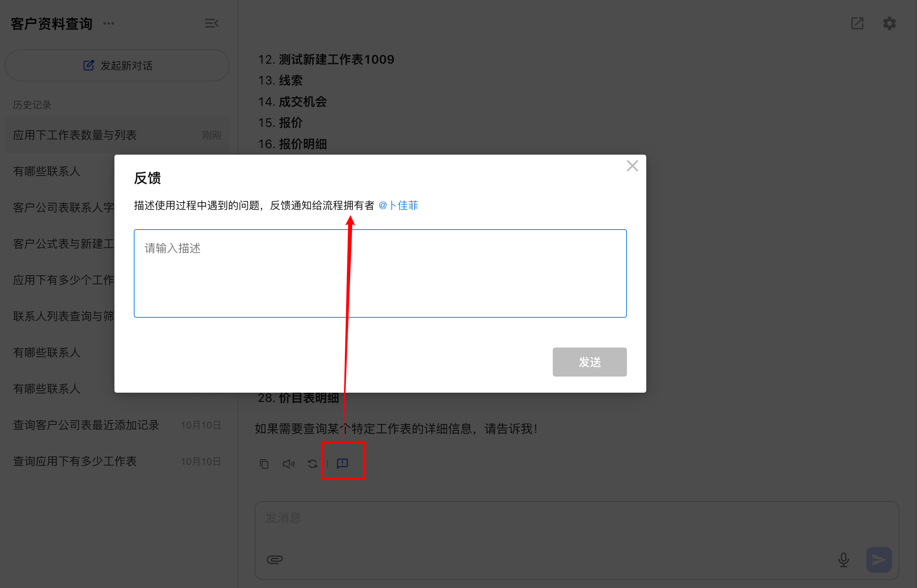Open the settings gear icon
Viewport: 917px width, 588px height.
(889, 23)
